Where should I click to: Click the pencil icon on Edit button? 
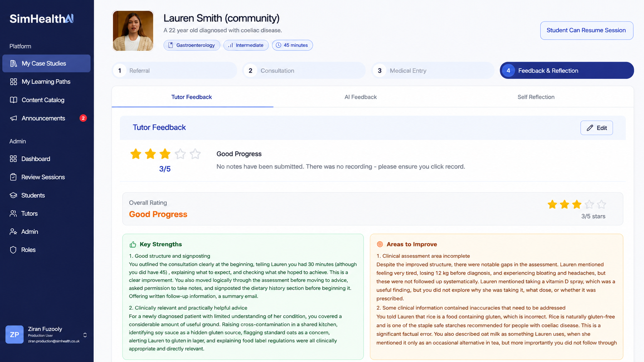point(590,128)
